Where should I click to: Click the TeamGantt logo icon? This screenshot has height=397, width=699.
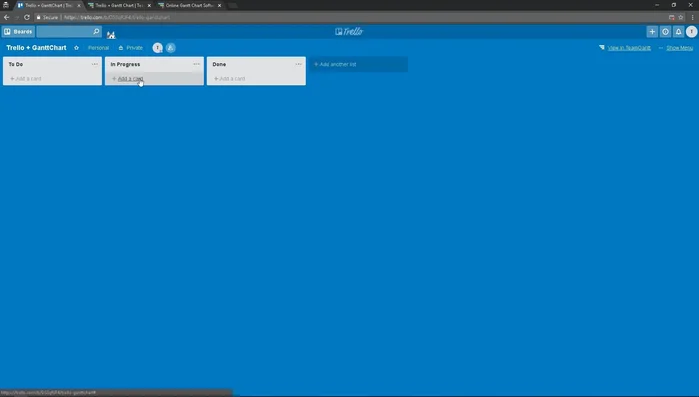602,47
